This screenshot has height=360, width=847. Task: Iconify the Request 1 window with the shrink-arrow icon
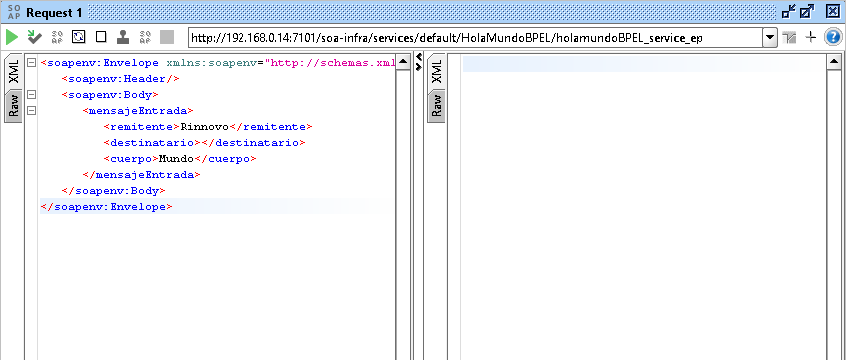[789, 12]
